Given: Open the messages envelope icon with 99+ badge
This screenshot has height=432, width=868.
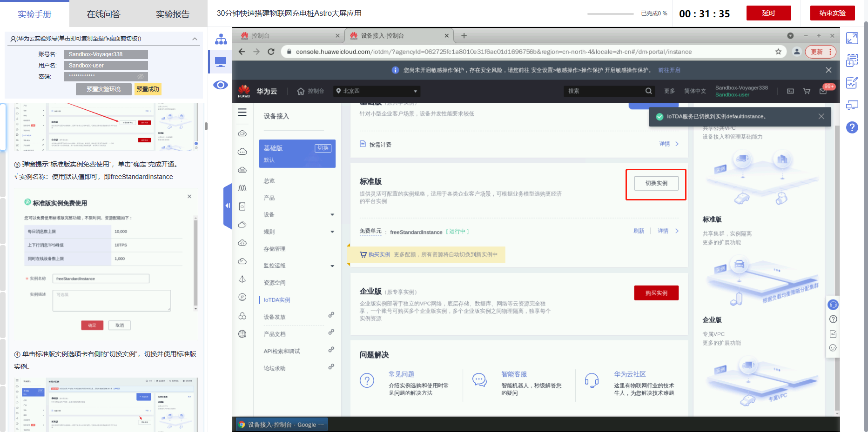Looking at the screenshot, I should 823,91.
